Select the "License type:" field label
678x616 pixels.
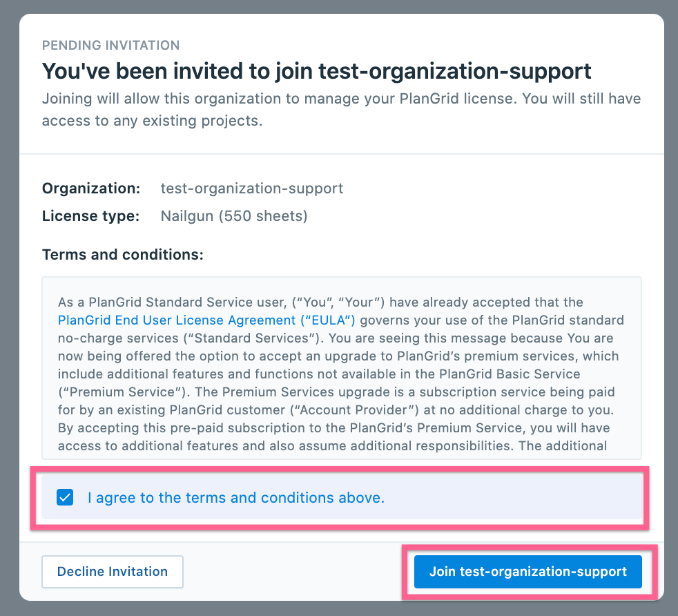click(x=90, y=216)
